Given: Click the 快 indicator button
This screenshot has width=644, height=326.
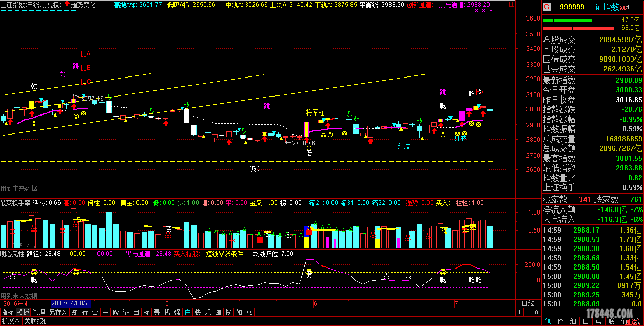Looking at the screenshot, I should (x=198, y=312).
